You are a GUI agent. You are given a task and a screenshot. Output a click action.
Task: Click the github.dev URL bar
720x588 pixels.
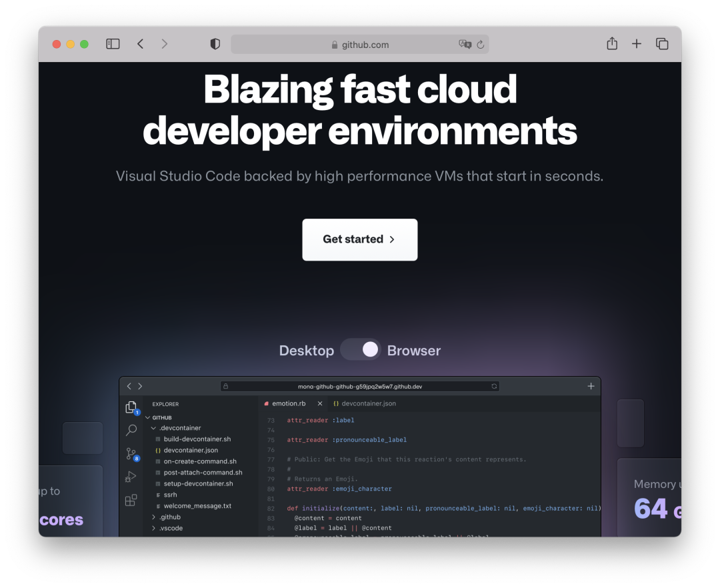(359, 387)
